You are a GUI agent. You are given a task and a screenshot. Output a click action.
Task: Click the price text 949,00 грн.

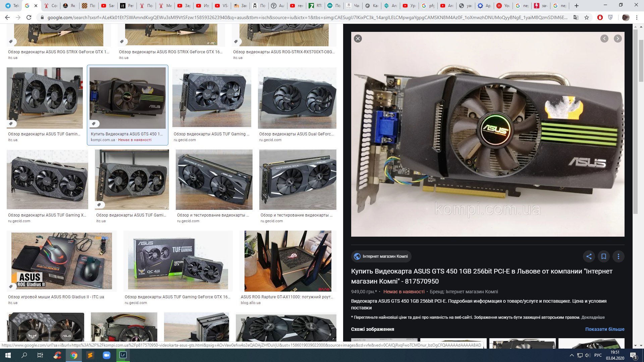point(364,292)
